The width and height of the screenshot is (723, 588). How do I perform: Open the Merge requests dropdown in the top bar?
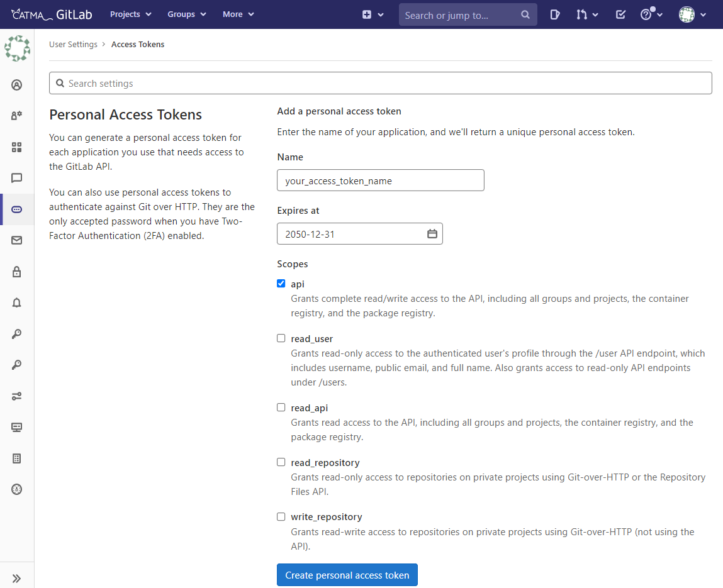tap(587, 14)
